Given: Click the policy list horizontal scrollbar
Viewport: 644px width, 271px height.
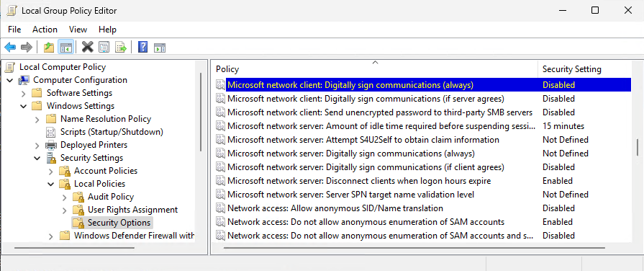Looking at the screenshot, I should (x=414, y=248).
